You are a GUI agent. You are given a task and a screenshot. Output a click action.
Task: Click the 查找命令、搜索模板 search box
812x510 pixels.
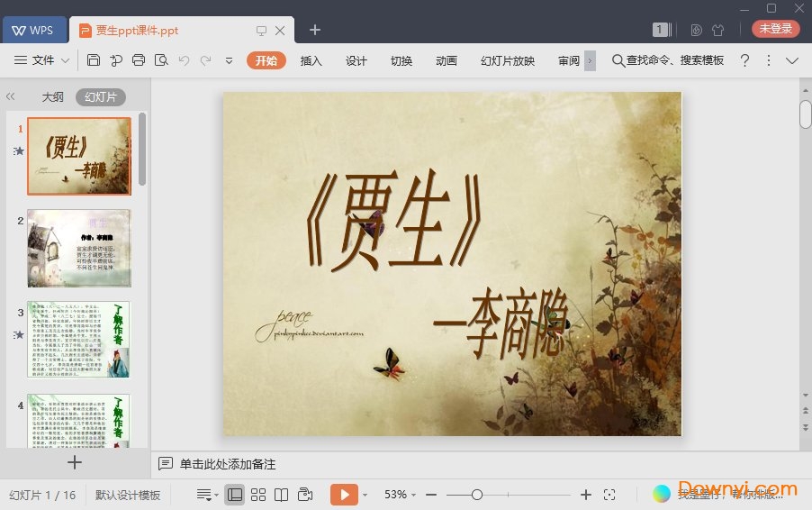pyautogui.click(x=668, y=60)
